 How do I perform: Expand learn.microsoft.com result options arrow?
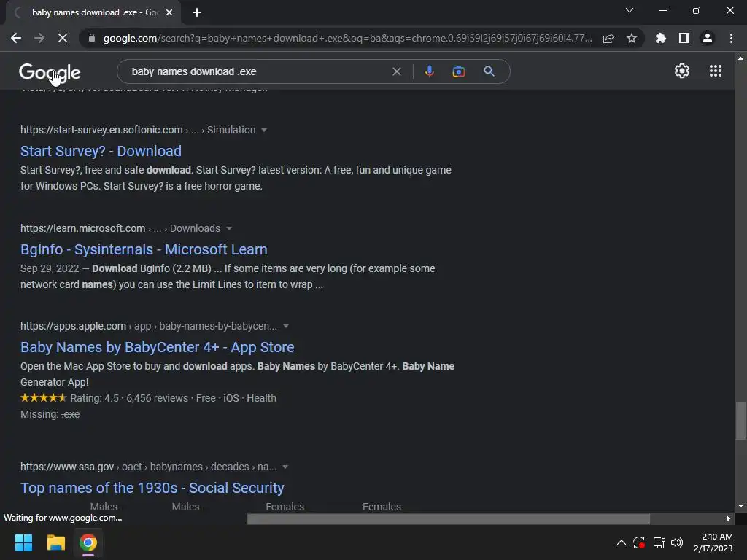[228, 228]
